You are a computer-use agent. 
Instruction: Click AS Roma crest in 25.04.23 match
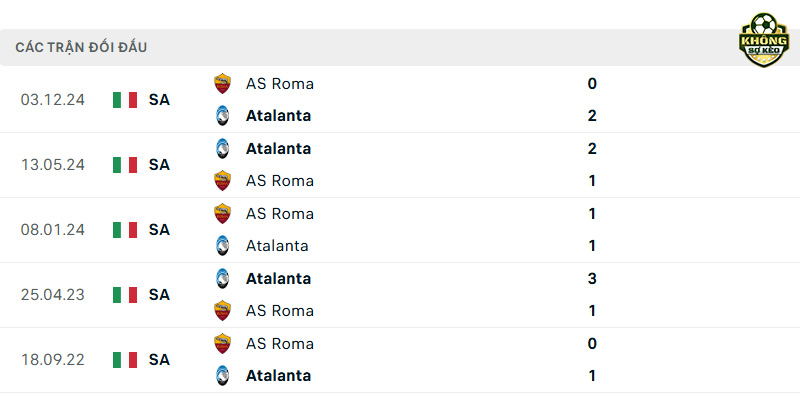click(x=222, y=311)
